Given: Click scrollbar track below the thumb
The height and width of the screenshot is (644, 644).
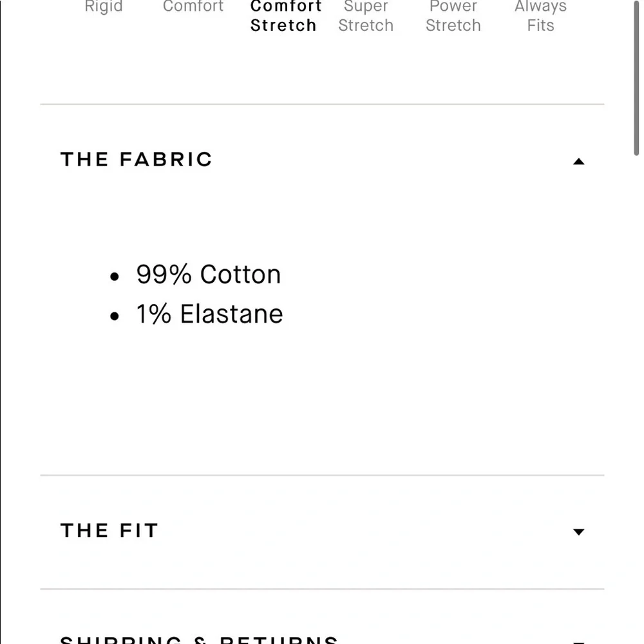Looking at the screenshot, I should click(637, 386).
